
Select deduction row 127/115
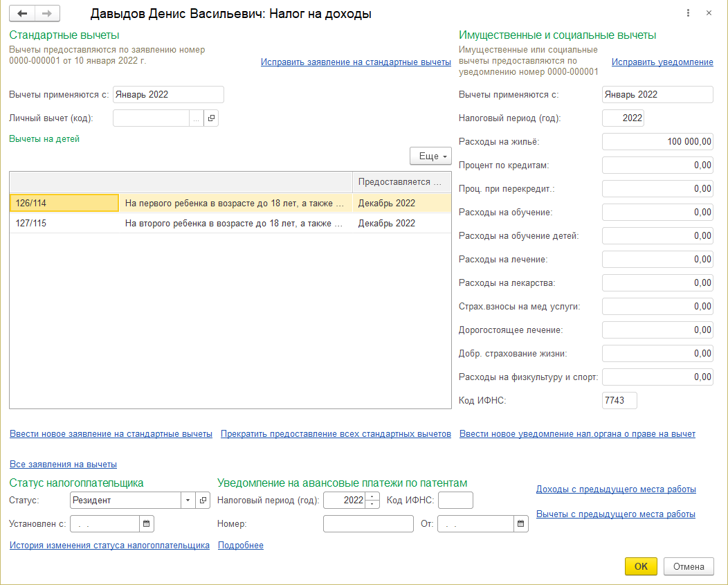pyautogui.click(x=64, y=223)
